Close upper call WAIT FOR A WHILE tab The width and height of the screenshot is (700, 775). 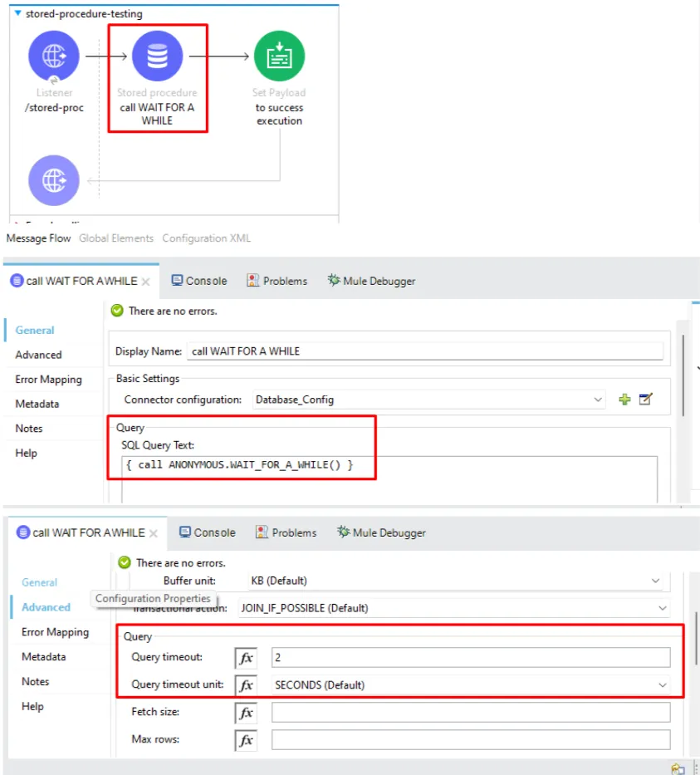click(146, 282)
